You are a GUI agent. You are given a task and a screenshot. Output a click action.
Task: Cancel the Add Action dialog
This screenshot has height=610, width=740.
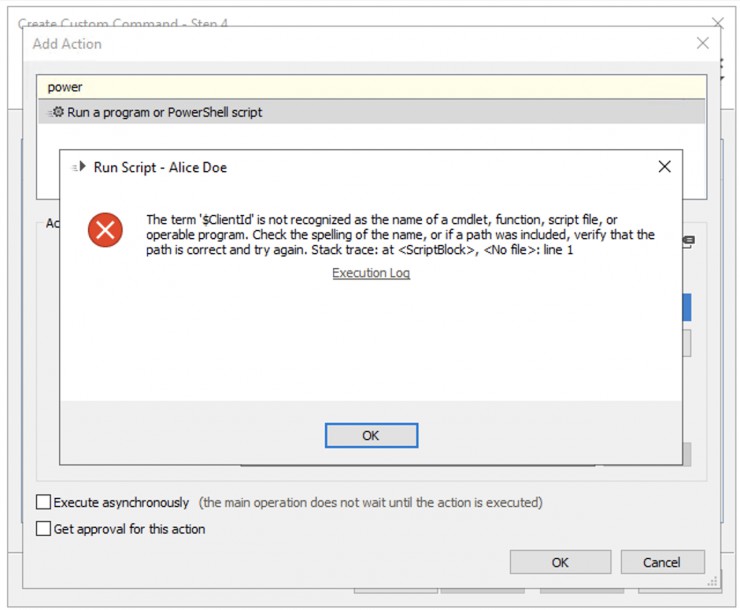(662, 562)
